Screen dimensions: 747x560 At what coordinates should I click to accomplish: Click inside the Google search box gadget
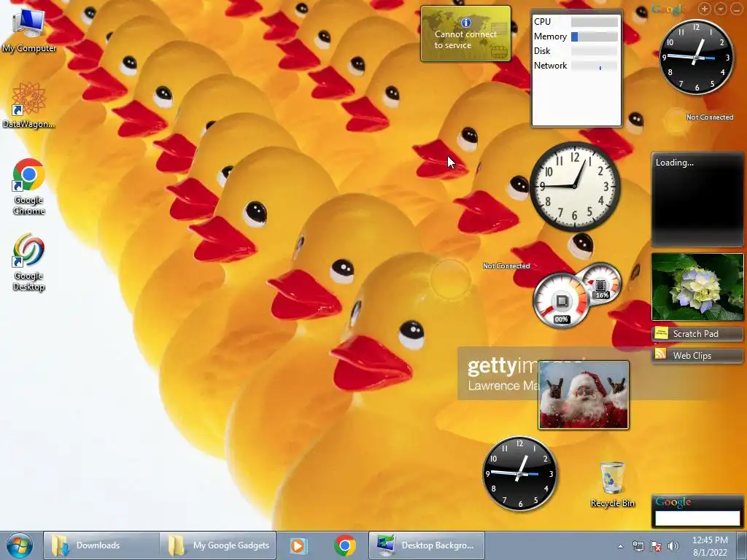point(697,518)
